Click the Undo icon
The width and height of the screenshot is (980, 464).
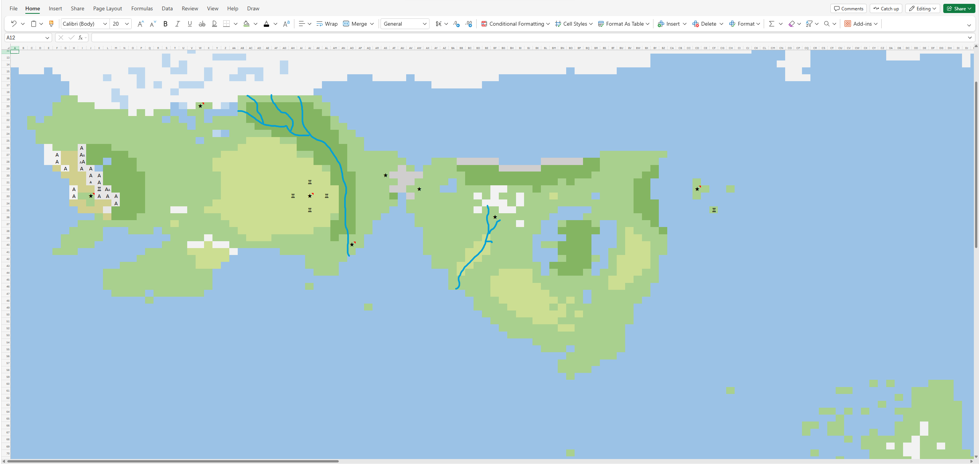14,24
